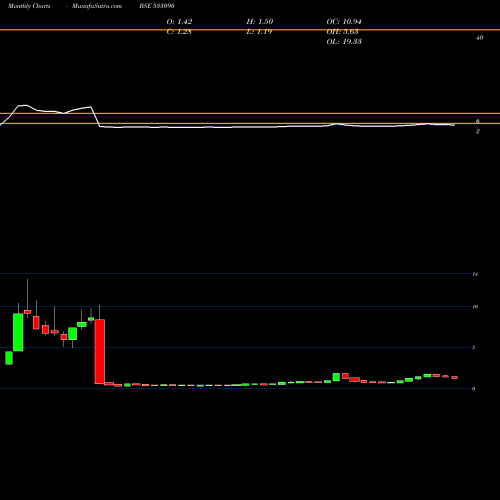500x500 pixels.
Task: Click the "Monthly Charts" title text
Action: click(x=29, y=6)
